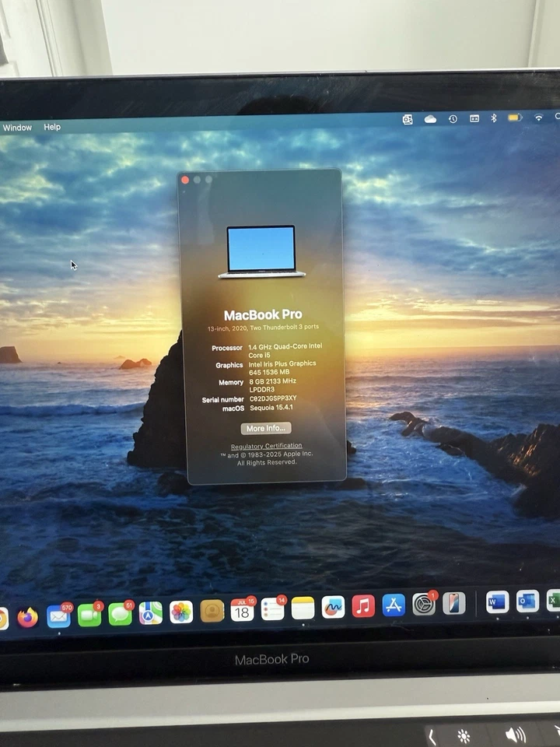Viewport: 560px width, 747px height.
Task: Open Microsoft Word from Dock
Action: (497, 602)
